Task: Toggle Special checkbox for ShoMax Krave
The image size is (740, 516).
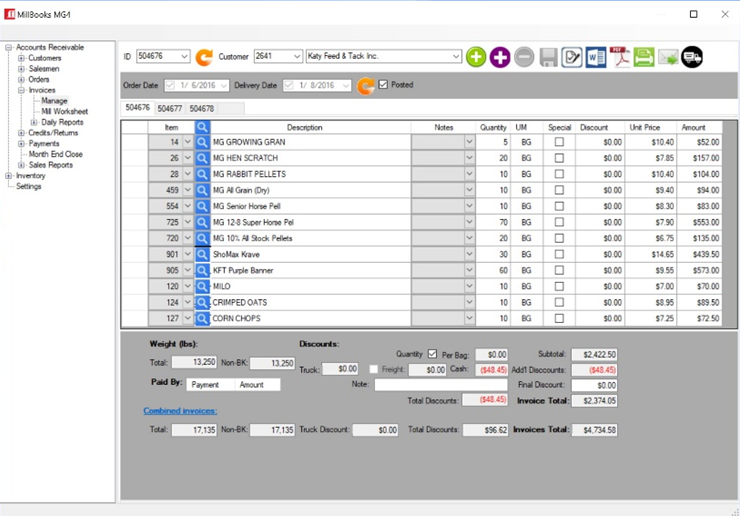Action: pos(559,254)
